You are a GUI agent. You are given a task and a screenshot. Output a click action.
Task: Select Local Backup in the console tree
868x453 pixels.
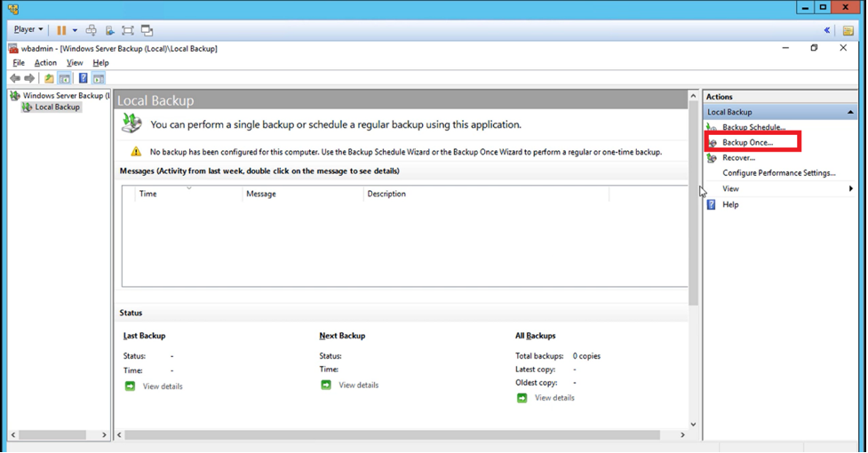[57, 107]
